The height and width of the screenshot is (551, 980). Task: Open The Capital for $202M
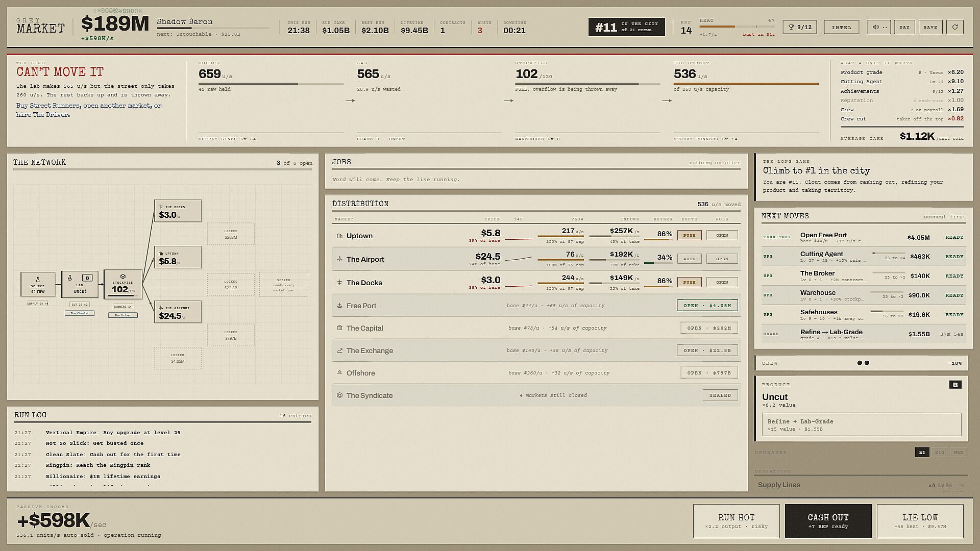709,328
